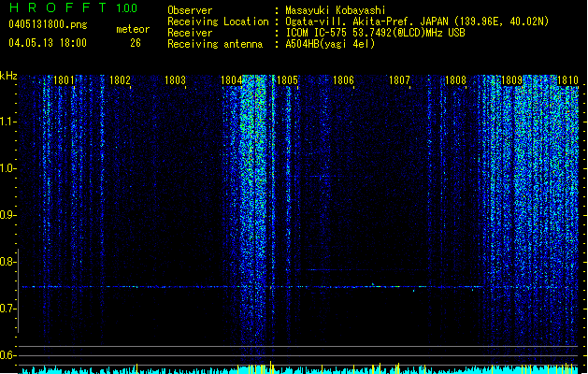Click the Observer label
The width and height of the screenshot is (588, 374).
[x=190, y=10]
